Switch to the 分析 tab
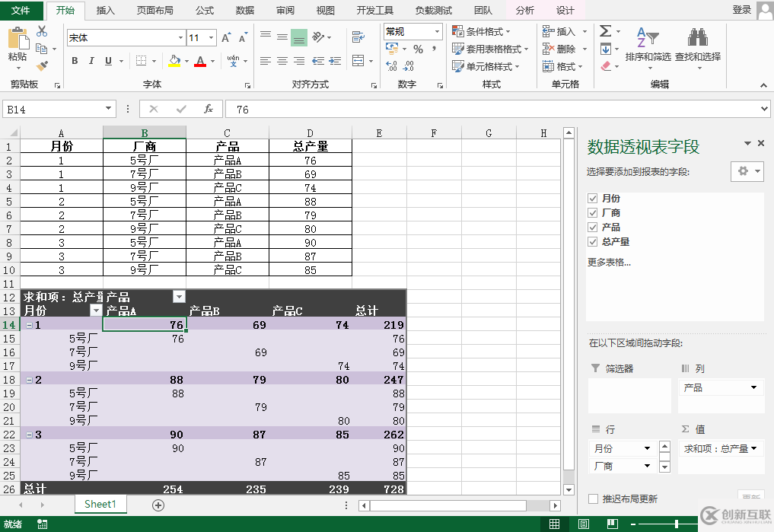 pyautogui.click(x=524, y=10)
